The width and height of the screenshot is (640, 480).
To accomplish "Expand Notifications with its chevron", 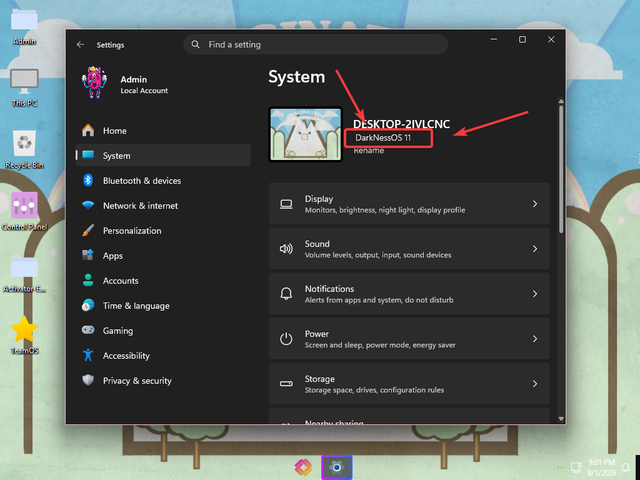I will coord(535,293).
